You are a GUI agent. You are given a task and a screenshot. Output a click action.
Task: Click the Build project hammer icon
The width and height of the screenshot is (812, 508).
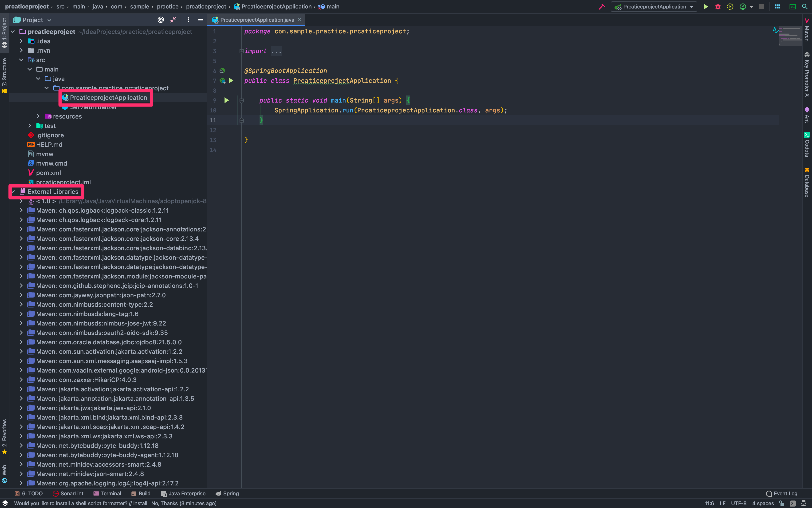tap(601, 7)
